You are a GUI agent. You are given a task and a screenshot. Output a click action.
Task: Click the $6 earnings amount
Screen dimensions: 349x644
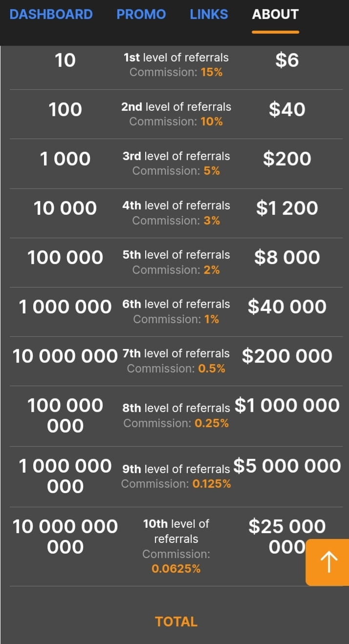(286, 60)
